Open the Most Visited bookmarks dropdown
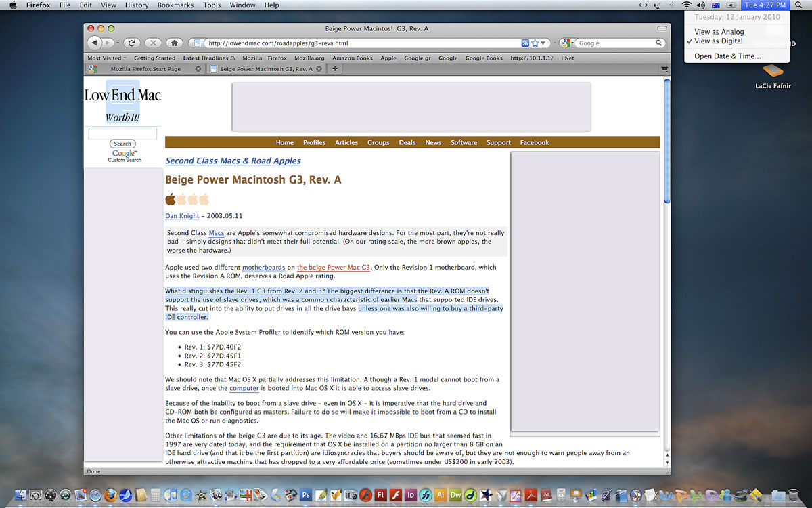Image resolution: width=812 pixels, height=508 pixels. tap(106, 58)
